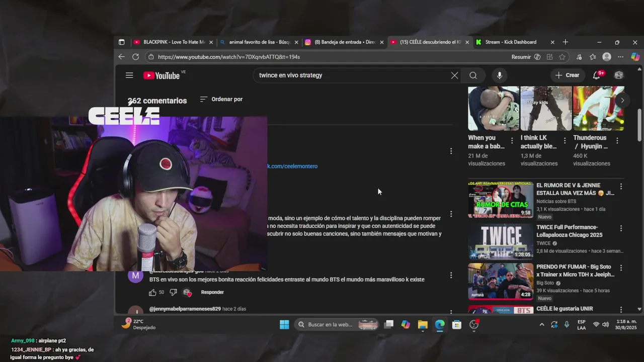Switch to animal favorito de lisa tab
Viewport: 644px width, 362px height.
click(259, 42)
